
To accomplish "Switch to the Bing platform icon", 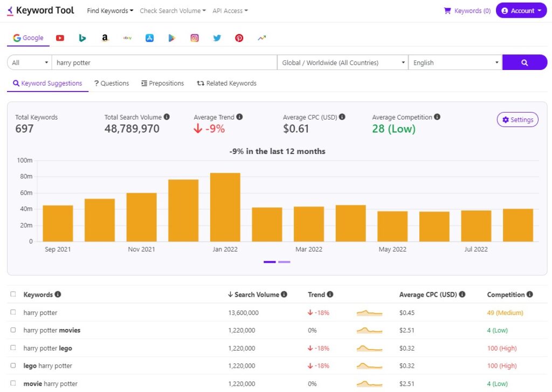I will pyautogui.click(x=82, y=38).
